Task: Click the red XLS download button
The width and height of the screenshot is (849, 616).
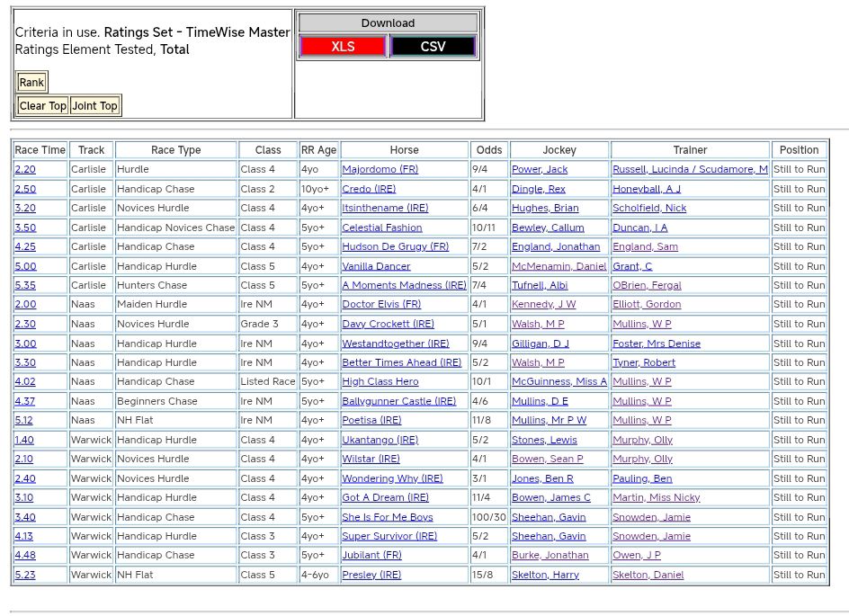Action: [x=343, y=47]
